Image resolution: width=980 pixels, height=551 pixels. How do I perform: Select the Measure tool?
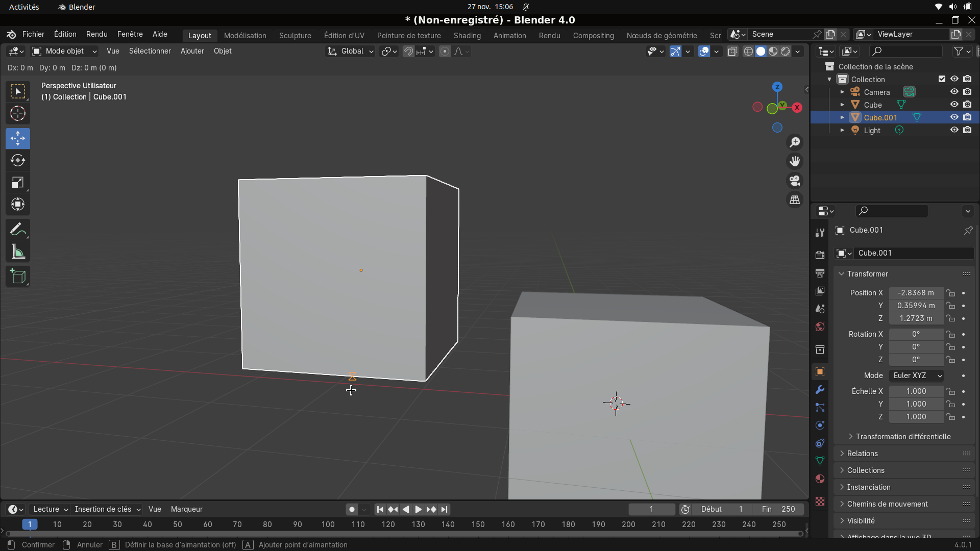tap(18, 252)
